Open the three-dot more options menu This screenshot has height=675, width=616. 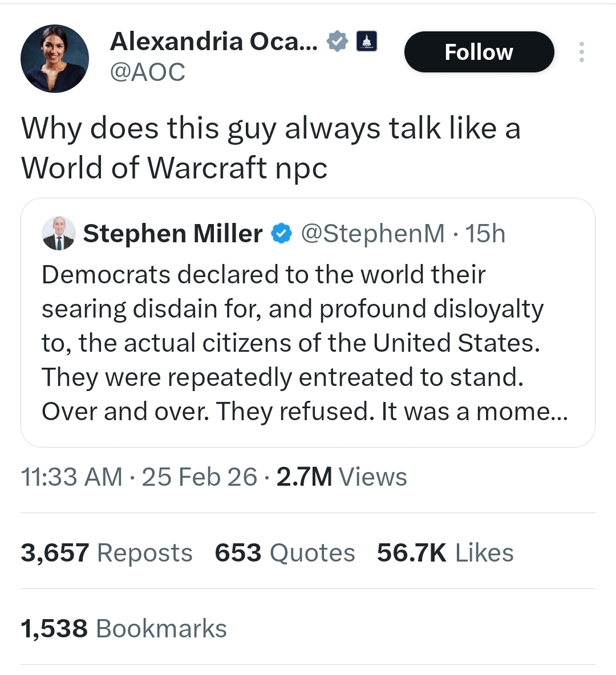[581, 52]
